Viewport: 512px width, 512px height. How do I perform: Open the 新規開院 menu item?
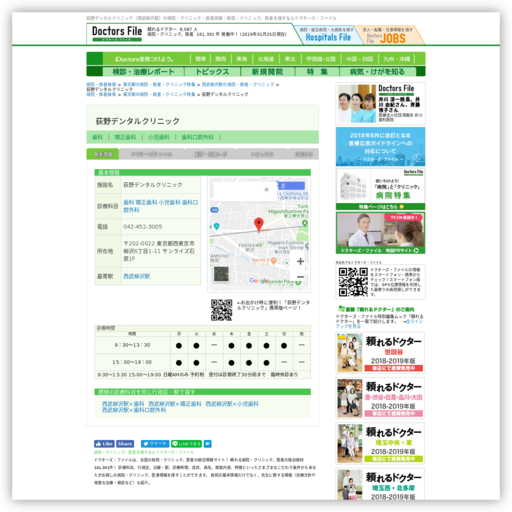267,72
